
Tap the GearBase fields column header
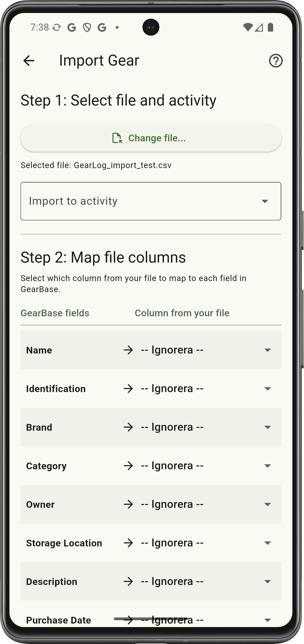point(55,313)
